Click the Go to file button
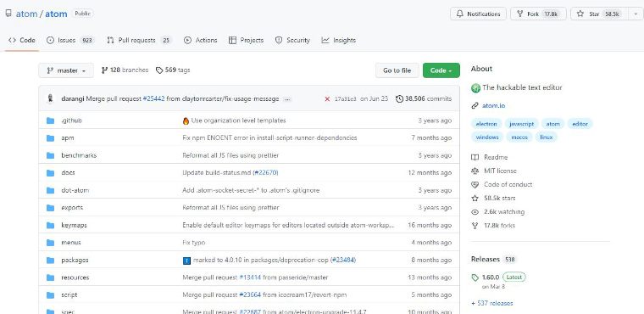Screen dimensions: 644x314 pyautogui.click(x=397, y=70)
